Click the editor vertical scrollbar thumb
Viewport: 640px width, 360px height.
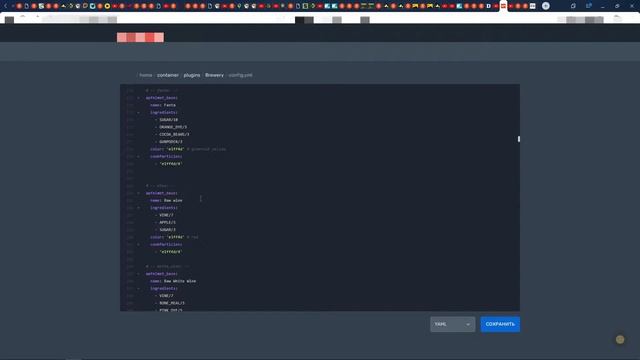pos(519,139)
